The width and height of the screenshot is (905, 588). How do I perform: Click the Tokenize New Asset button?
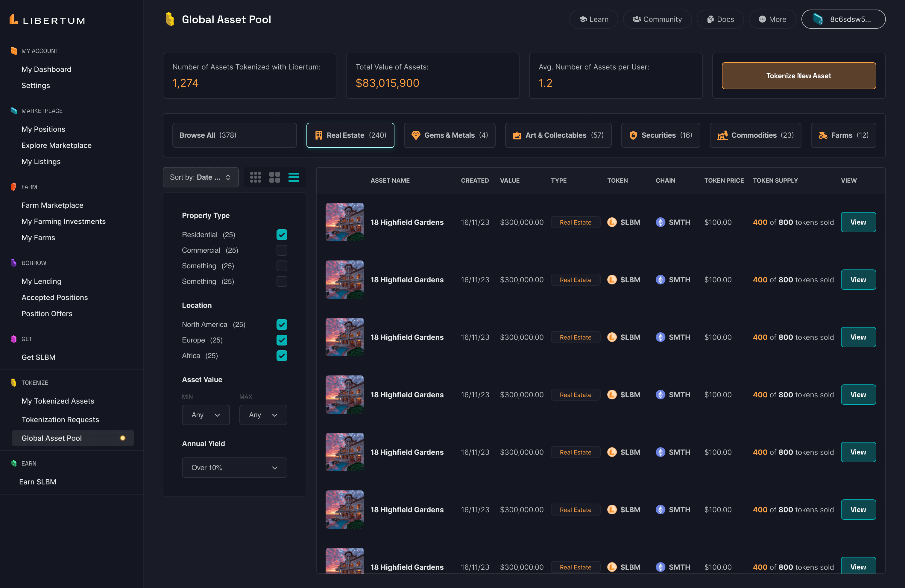coord(798,76)
